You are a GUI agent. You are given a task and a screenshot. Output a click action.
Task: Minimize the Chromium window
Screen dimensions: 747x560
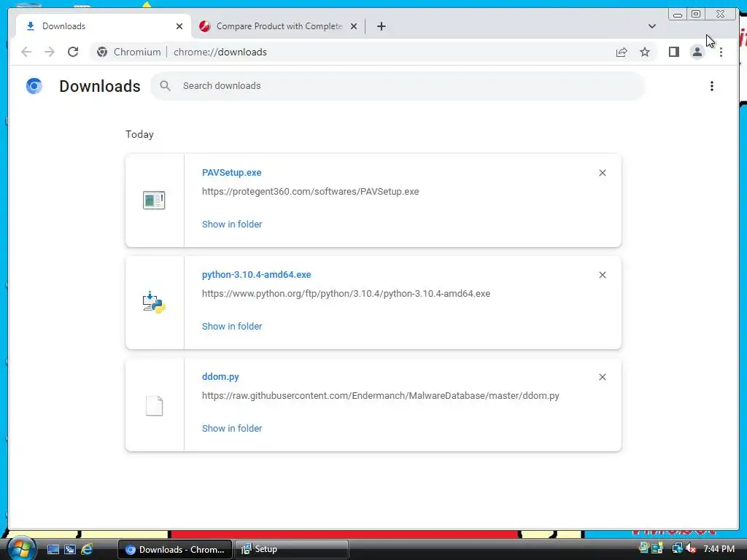tap(678, 15)
